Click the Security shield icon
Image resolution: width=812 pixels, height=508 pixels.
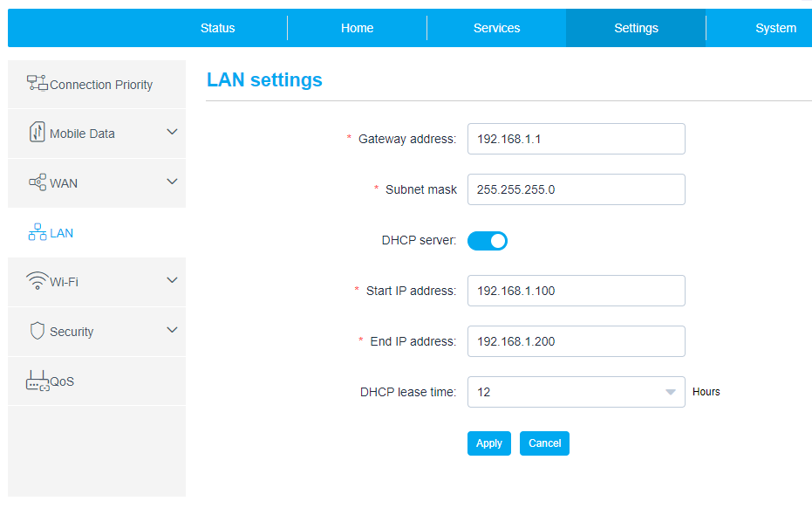coord(38,330)
